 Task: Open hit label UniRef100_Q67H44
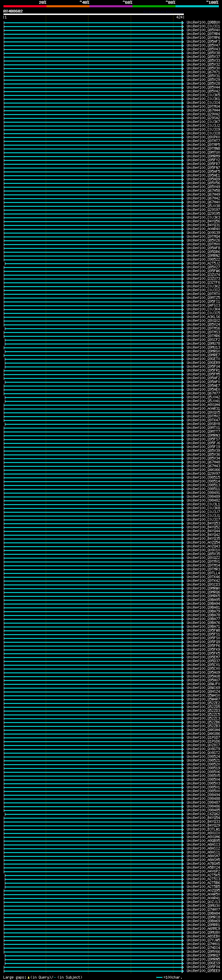[203, 110]
